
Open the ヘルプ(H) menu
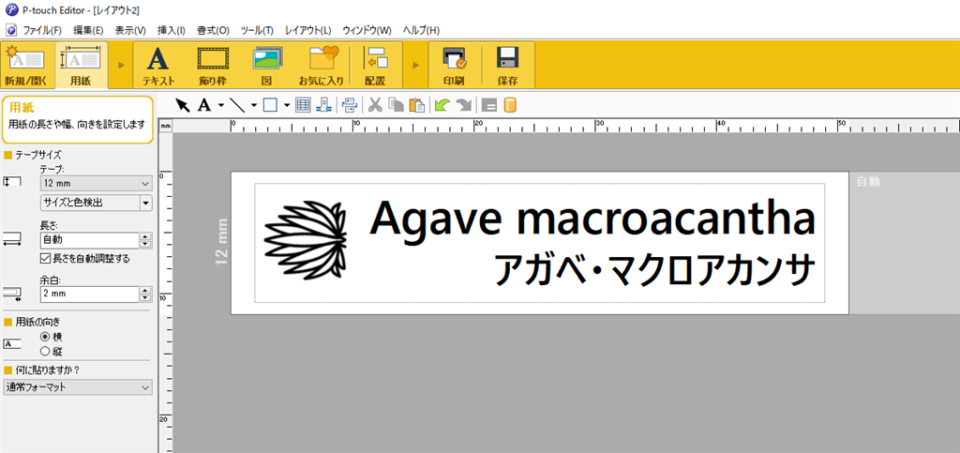pos(421,30)
